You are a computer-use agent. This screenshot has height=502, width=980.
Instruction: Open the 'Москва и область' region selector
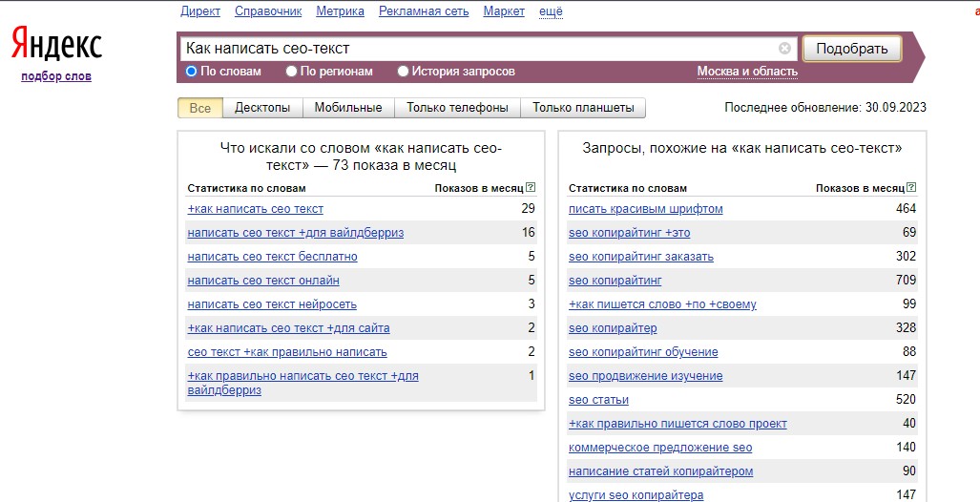coord(747,72)
